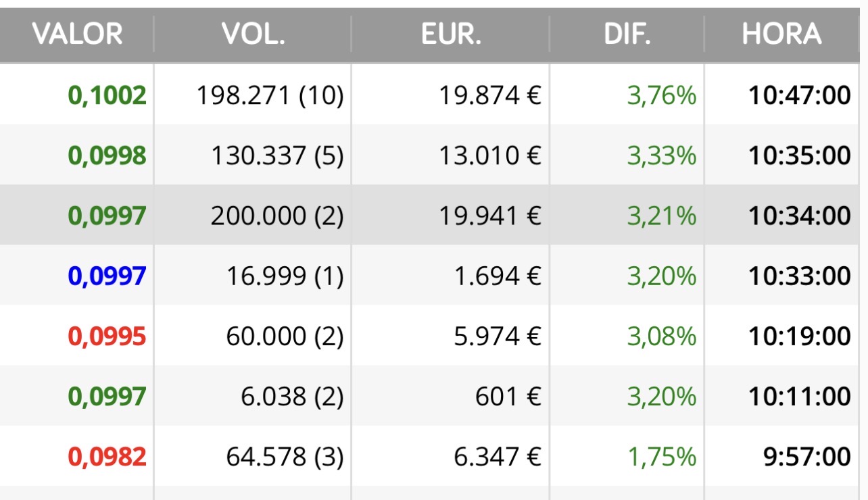Click the 9:57:00 time entry
Screen dimensions: 868x500
coord(806,457)
